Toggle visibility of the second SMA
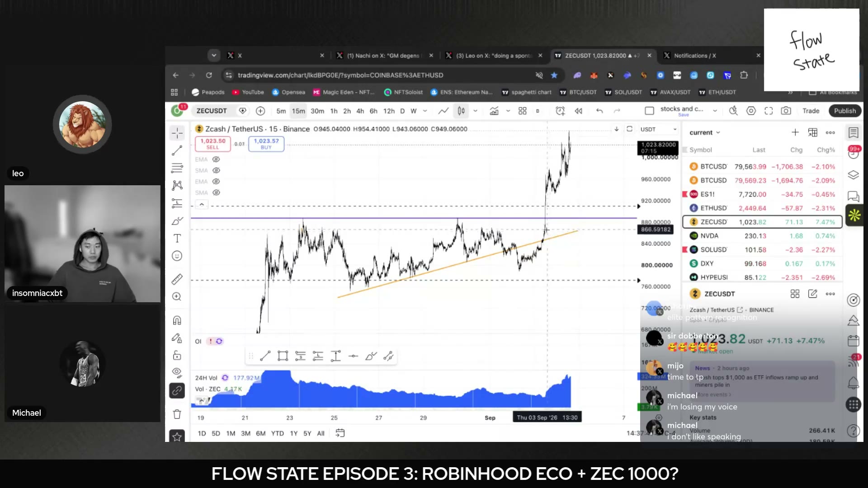Screen dimensions: 868x488 point(216,192)
